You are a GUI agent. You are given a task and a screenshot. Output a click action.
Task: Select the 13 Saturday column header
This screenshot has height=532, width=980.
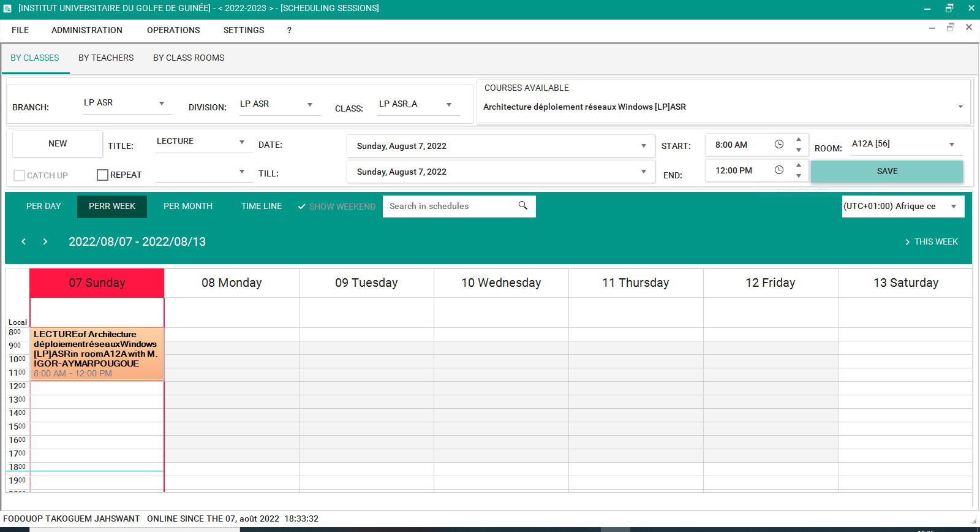pyautogui.click(x=905, y=283)
